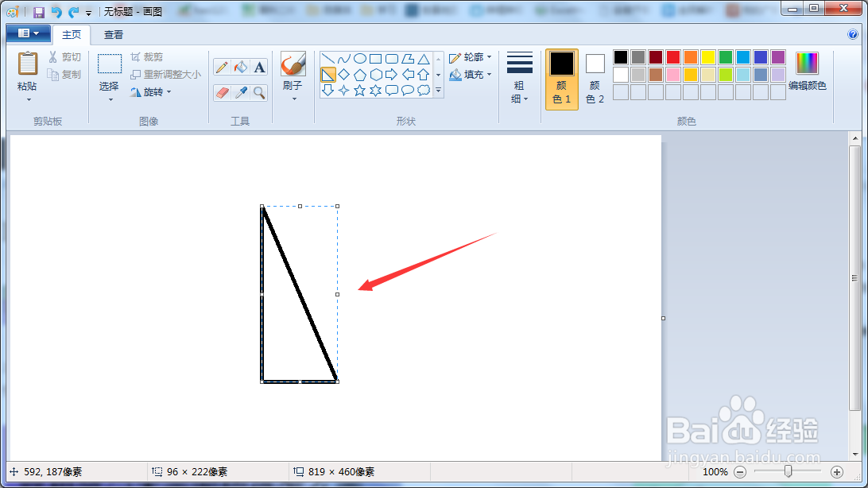Select the Color picker eyedropper tool
Viewport: 868px width, 488px height.
tap(241, 92)
